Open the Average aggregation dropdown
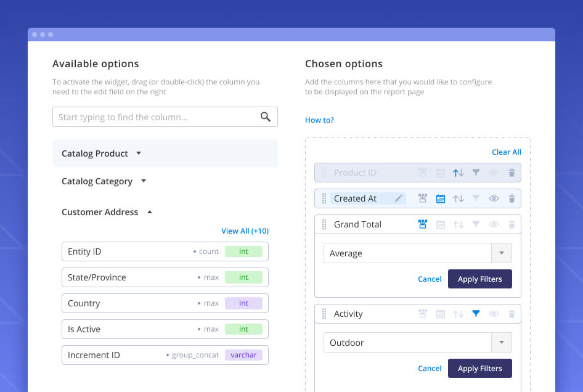The height and width of the screenshot is (392, 583). click(x=501, y=253)
